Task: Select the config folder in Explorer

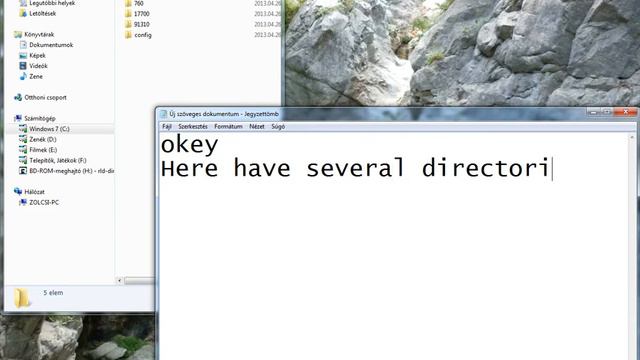Action: click(x=143, y=35)
